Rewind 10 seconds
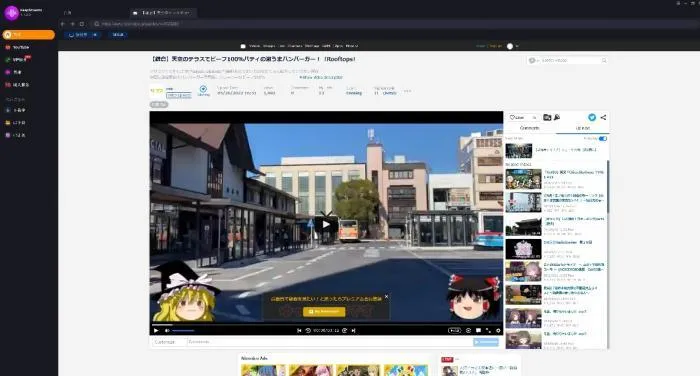The image size is (700, 376). 308,331
